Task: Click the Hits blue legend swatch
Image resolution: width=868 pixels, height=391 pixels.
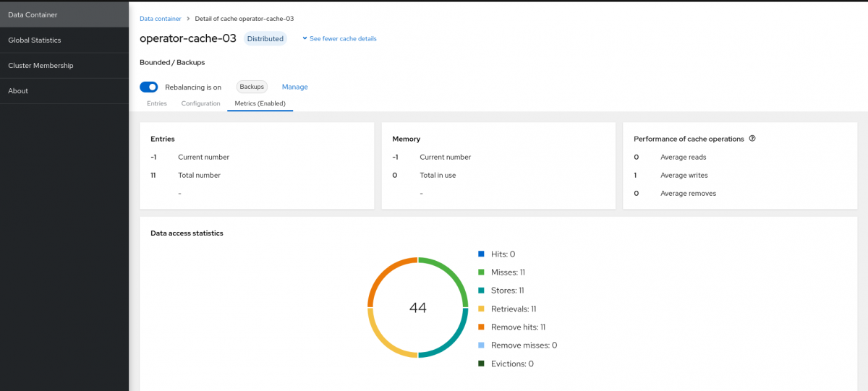Action: (481, 254)
